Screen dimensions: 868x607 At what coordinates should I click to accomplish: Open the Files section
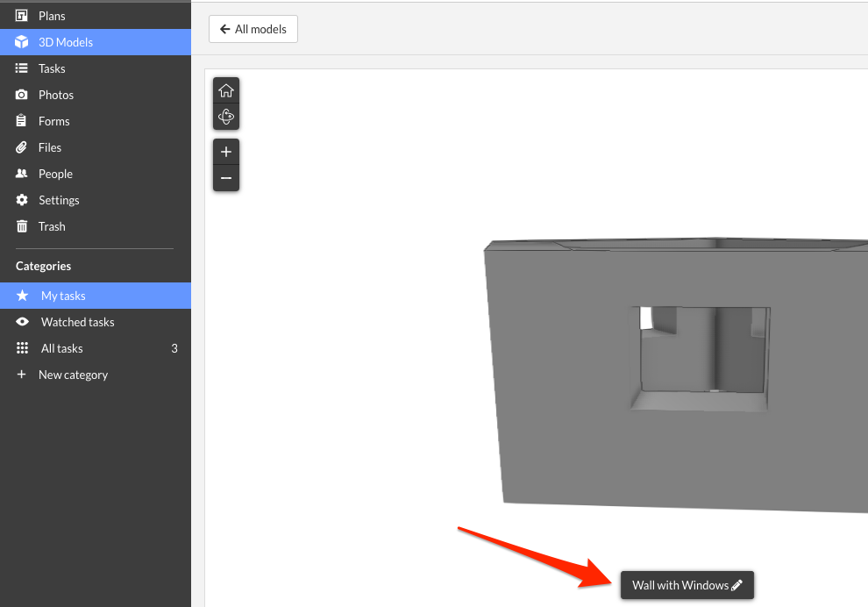point(50,147)
